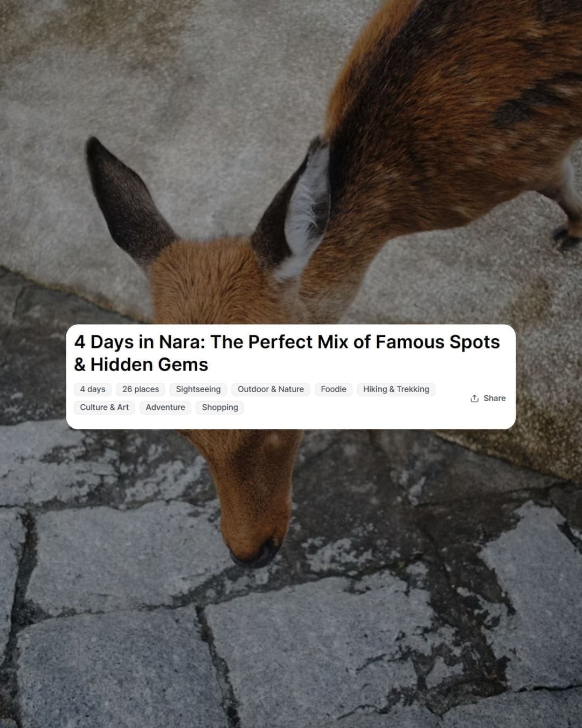Click the '& Hidden Gems' title line

pyautogui.click(x=141, y=365)
